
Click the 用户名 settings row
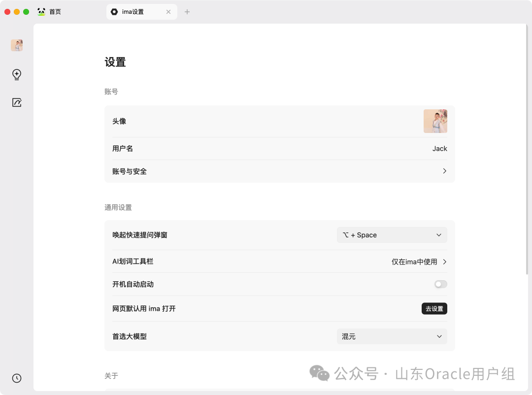[x=280, y=149]
